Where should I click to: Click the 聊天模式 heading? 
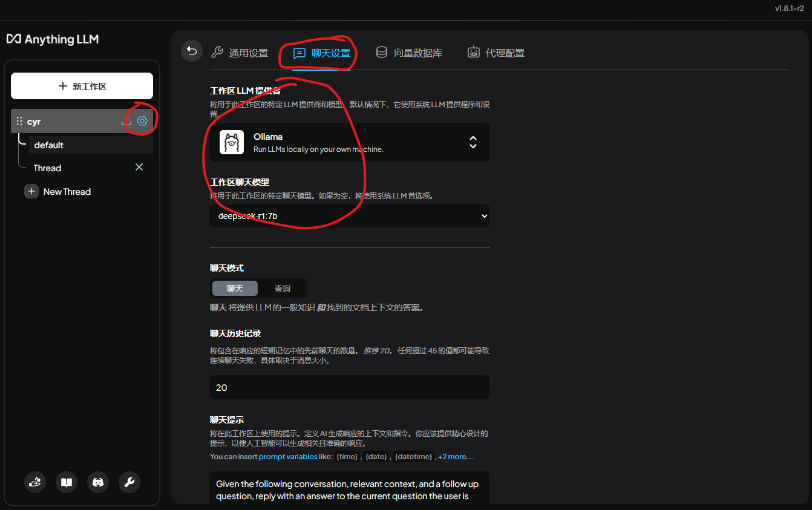click(227, 268)
